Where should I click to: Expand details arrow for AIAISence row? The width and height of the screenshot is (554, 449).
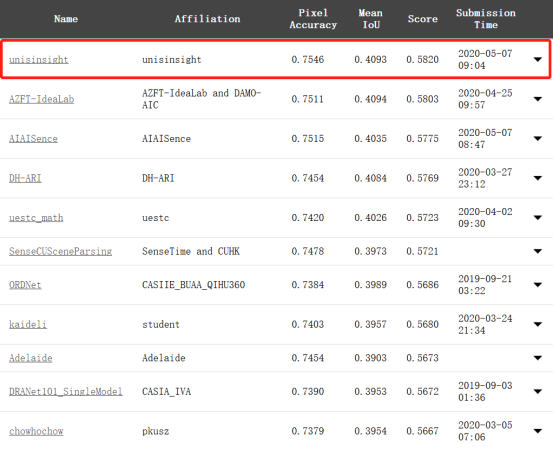pyautogui.click(x=538, y=138)
